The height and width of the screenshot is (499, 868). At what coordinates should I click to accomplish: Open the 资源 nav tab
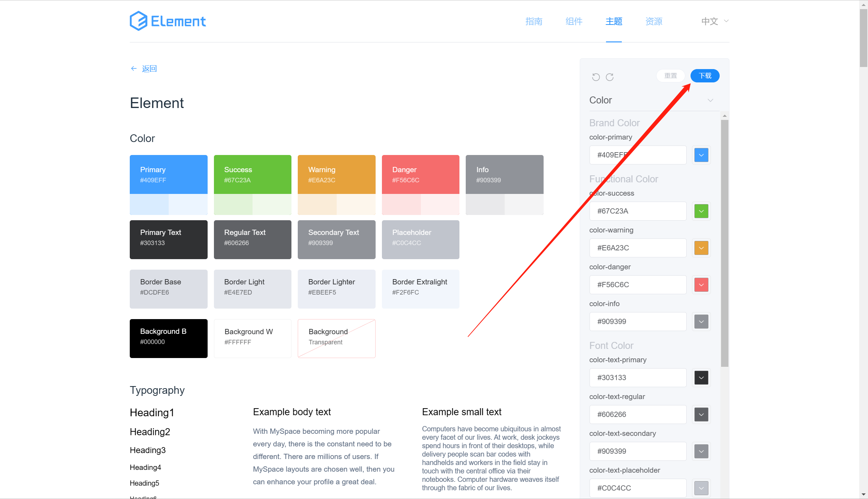tap(654, 21)
